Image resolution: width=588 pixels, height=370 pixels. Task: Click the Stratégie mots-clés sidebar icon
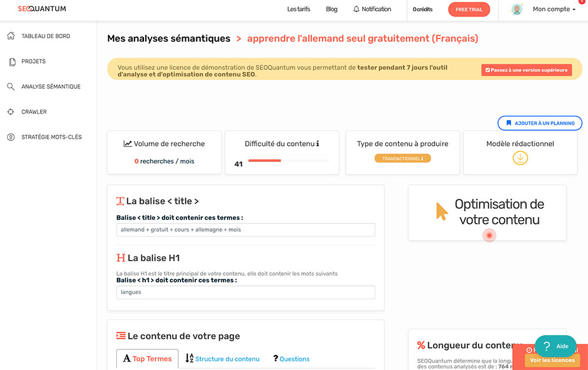11,137
